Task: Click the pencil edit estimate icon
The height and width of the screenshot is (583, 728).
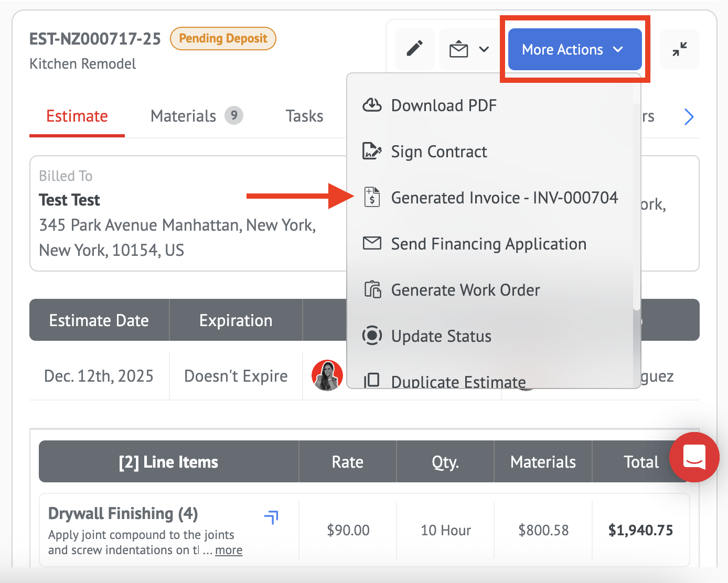Action: (415, 49)
